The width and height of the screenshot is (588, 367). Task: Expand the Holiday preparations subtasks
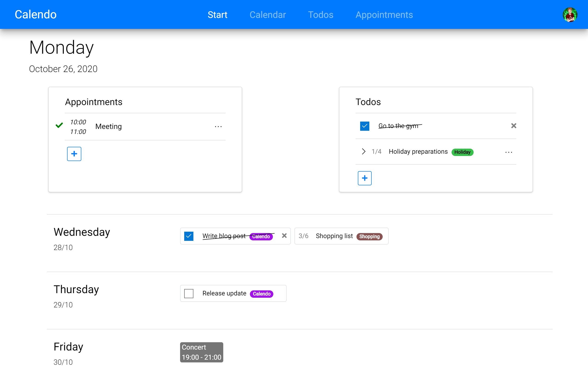[x=364, y=151]
